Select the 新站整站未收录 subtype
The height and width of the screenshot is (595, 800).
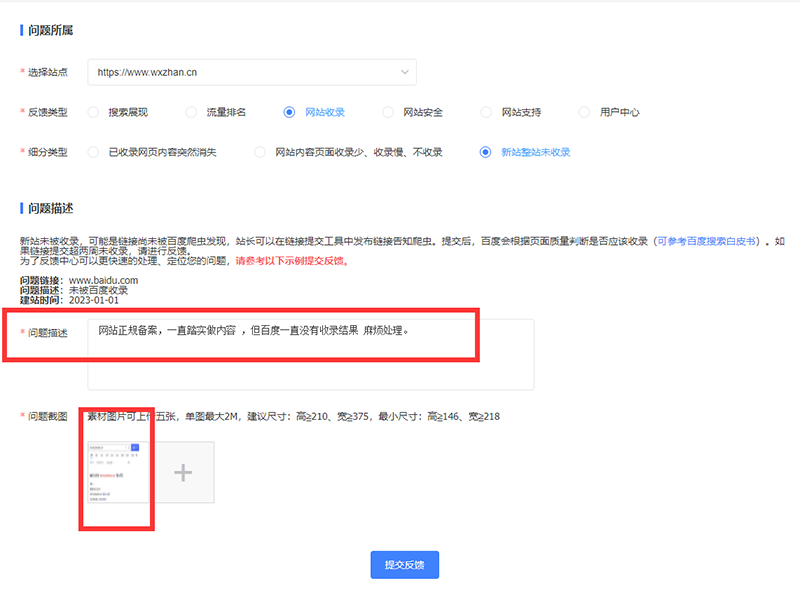486,152
